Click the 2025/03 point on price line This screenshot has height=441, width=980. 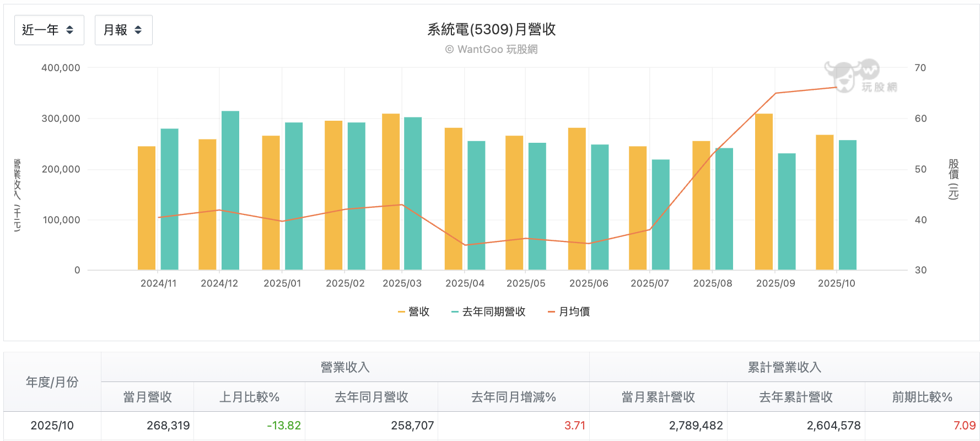coord(402,205)
